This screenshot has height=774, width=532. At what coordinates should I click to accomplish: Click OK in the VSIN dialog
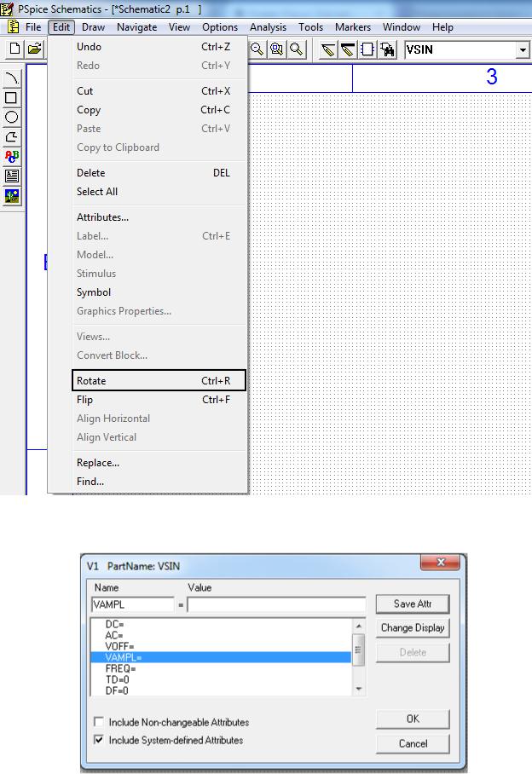[x=413, y=719]
